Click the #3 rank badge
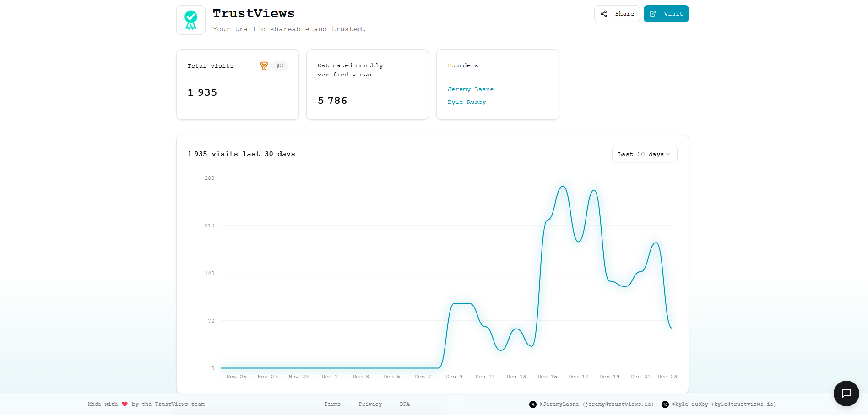Image resolution: width=868 pixels, height=415 pixels. pos(280,66)
